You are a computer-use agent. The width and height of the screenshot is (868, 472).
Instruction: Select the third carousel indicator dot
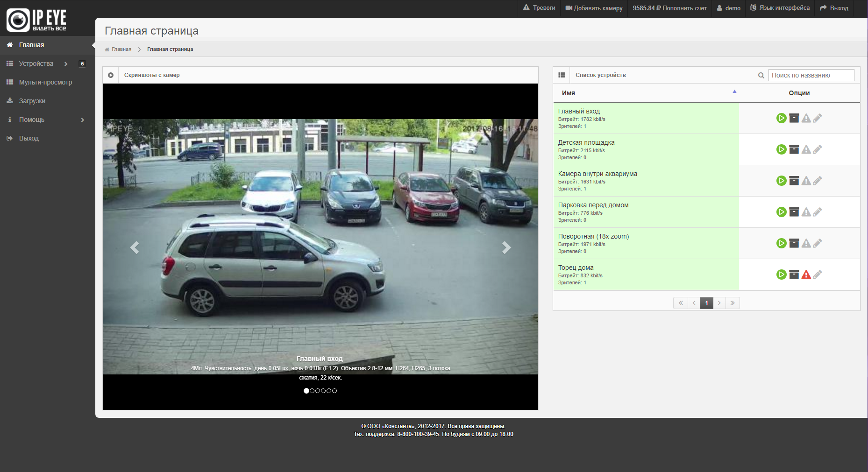318,391
